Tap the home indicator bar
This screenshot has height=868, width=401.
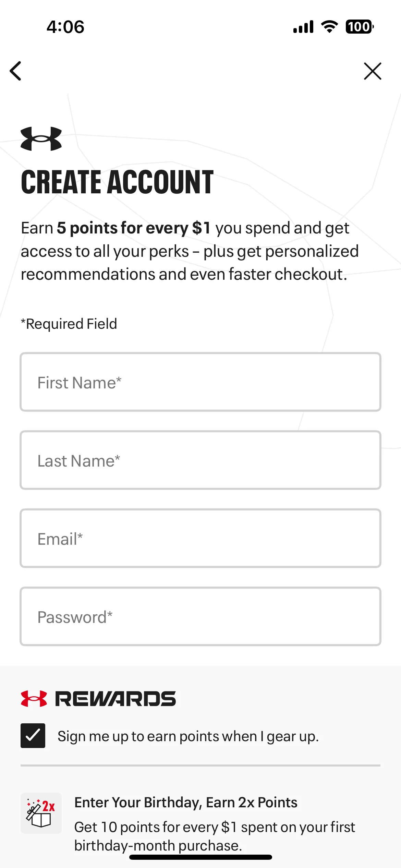pyautogui.click(x=200, y=857)
